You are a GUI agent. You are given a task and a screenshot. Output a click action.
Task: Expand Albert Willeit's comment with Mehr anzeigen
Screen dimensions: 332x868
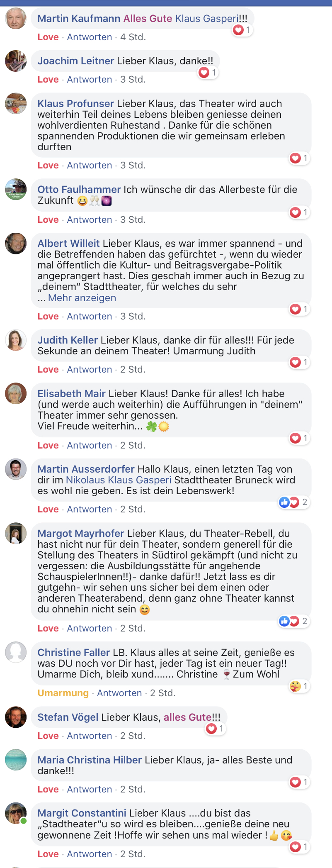(82, 298)
